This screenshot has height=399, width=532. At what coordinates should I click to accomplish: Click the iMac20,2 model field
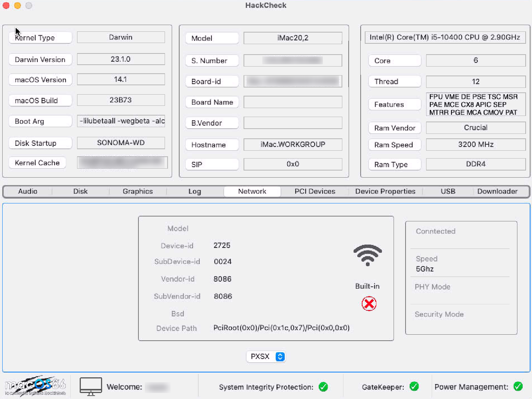pos(293,38)
